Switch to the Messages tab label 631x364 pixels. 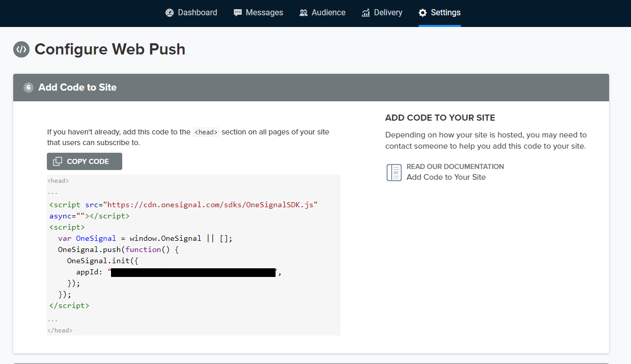pyautogui.click(x=264, y=13)
